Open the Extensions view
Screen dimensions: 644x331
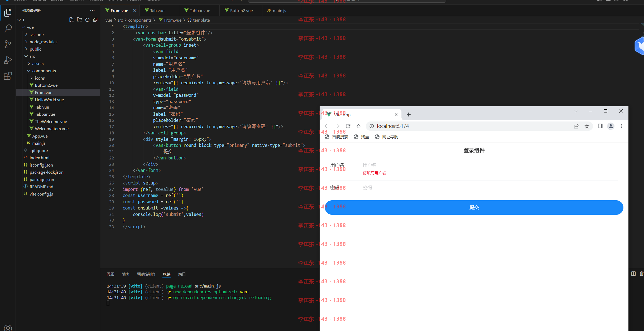(8, 76)
